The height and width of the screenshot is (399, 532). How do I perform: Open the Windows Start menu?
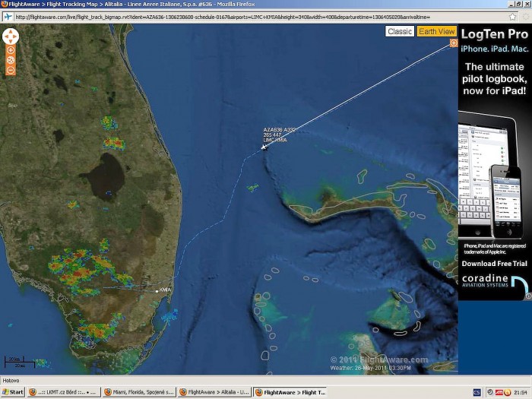pos(13,392)
